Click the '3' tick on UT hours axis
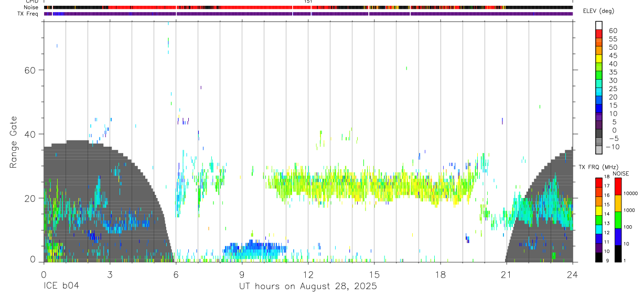644x297 pixels. pyautogui.click(x=110, y=274)
